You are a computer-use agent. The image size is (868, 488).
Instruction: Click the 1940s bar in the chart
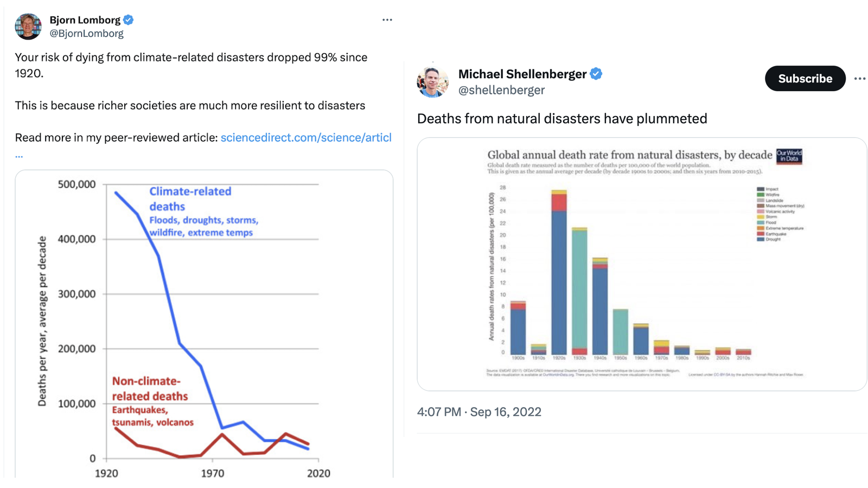point(600,306)
